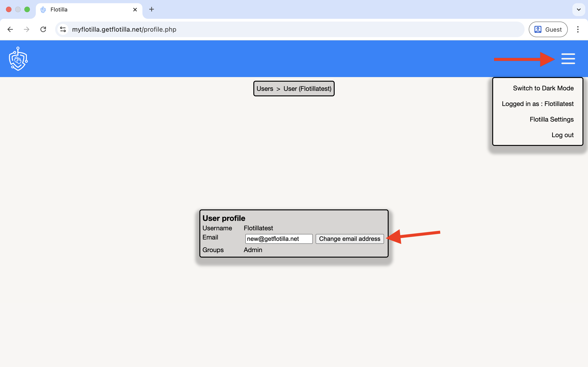
Task: Open Chrome three-dot menu
Action: coord(578,29)
